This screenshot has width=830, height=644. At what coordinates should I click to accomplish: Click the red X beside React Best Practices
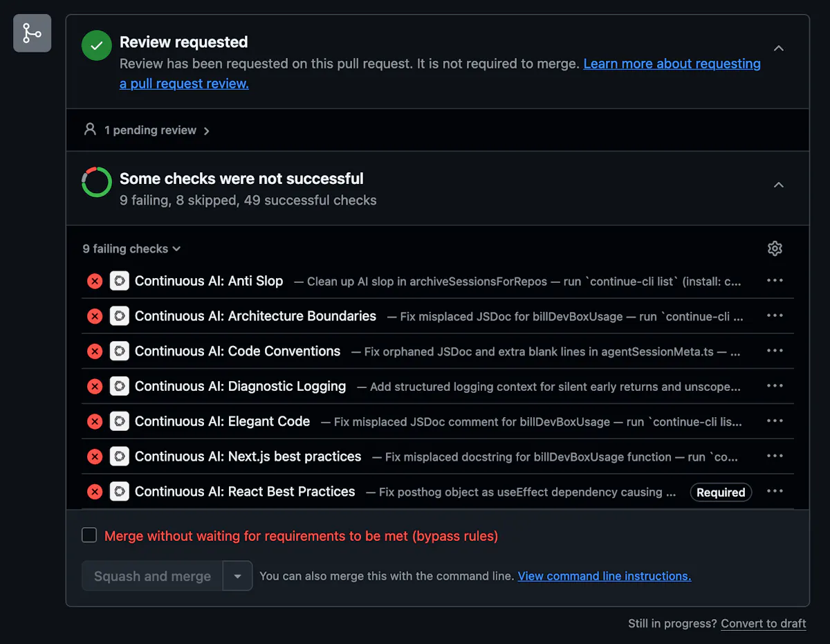click(95, 492)
